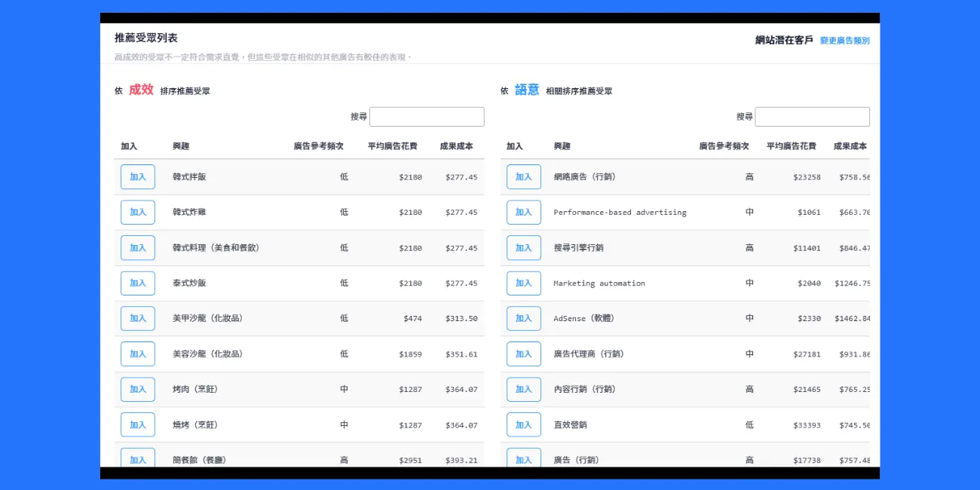Click the red 成效 heading
The width and height of the screenshot is (980, 490).
pos(141,90)
